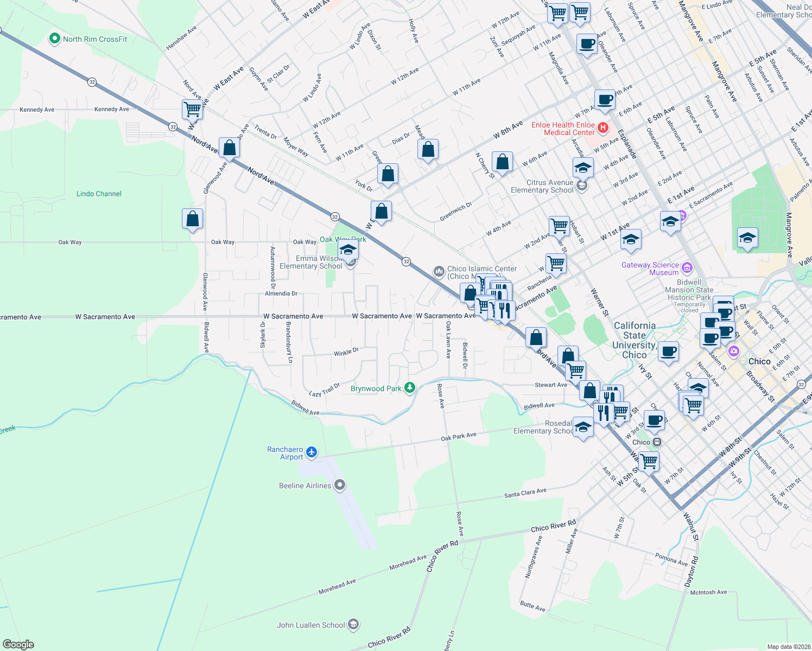Click shopping bag marker near Dias Dr
Viewport: 812px width, 651px height.
click(x=428, y=150)
